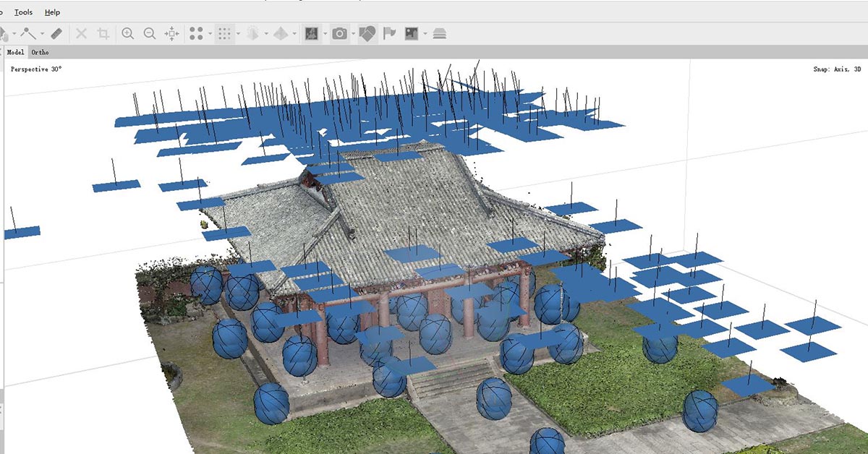Click the Reset View icon
Screen dimensions: 868x454
coord(171,33)
